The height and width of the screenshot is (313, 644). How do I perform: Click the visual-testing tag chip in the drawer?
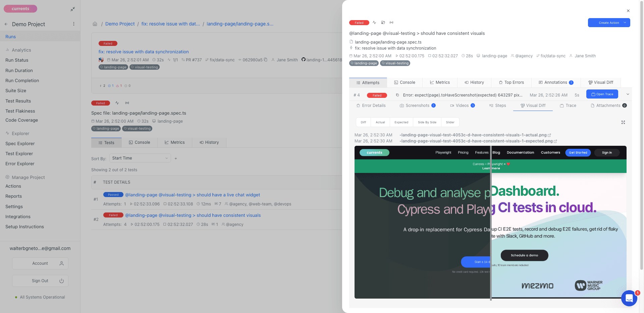pos(395,63)
